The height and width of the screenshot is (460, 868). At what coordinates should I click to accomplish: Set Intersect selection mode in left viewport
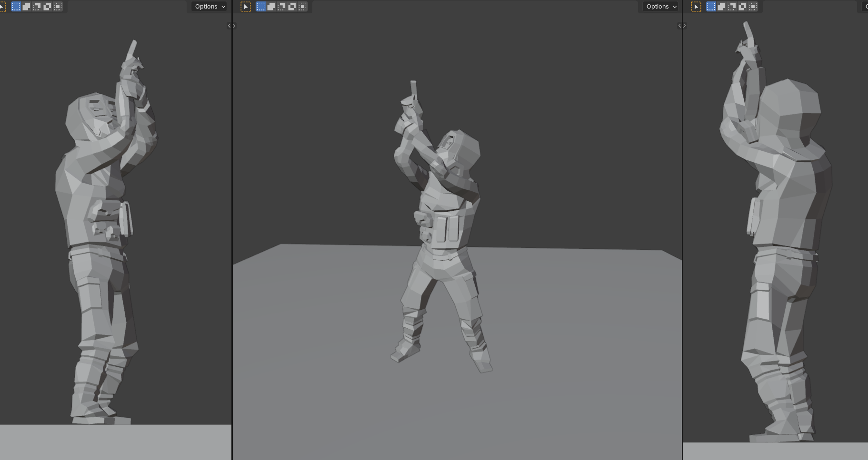pos(58,7)
